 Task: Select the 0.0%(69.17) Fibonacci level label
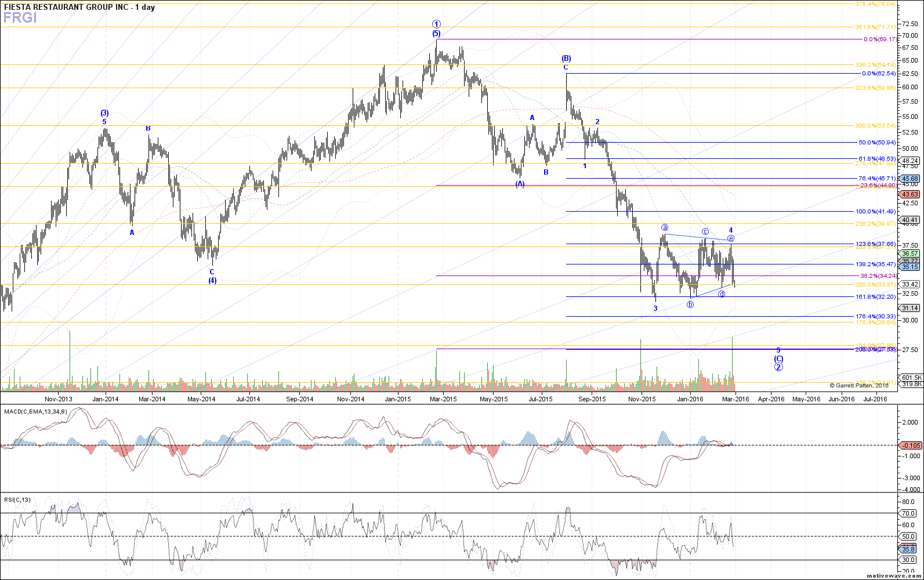coord(880,39)
